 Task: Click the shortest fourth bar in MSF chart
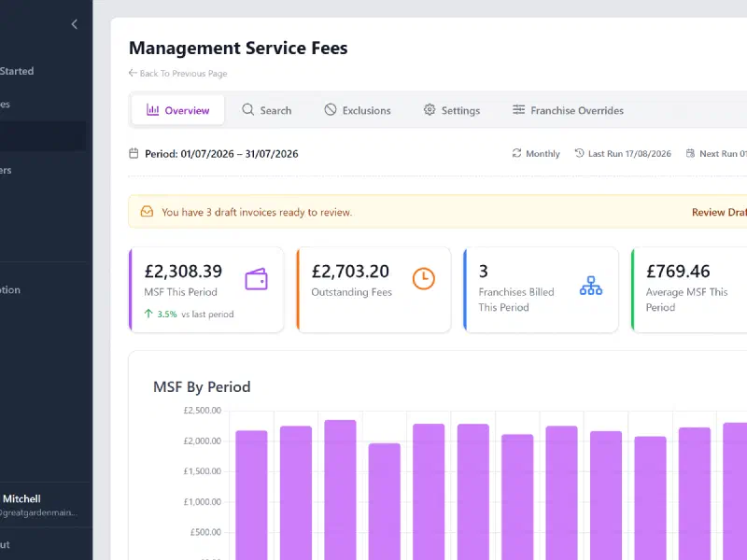coord(385,501)
